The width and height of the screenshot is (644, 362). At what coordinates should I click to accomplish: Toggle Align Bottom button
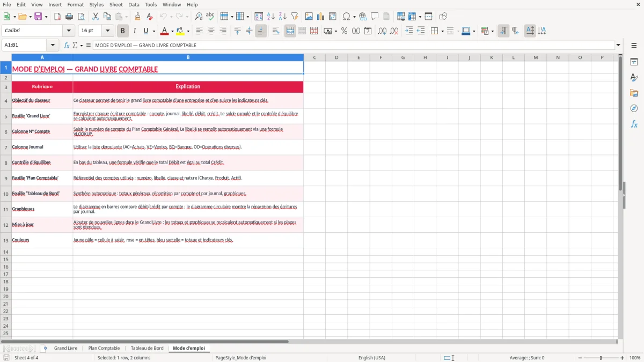click(x=261, y=31)
